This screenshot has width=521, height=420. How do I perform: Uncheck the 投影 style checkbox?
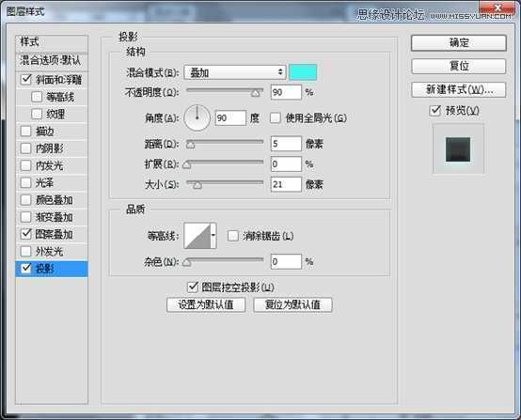pyautogui.click(x=26, y=269)
